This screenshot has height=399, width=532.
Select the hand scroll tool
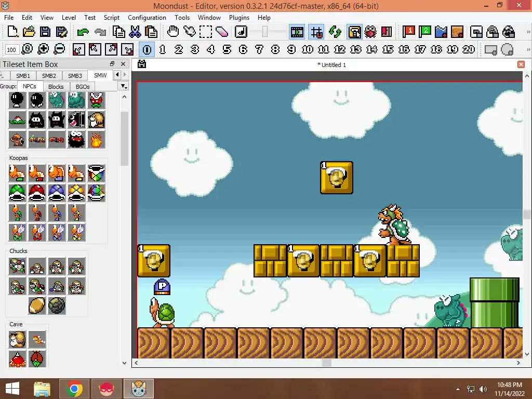173,32
